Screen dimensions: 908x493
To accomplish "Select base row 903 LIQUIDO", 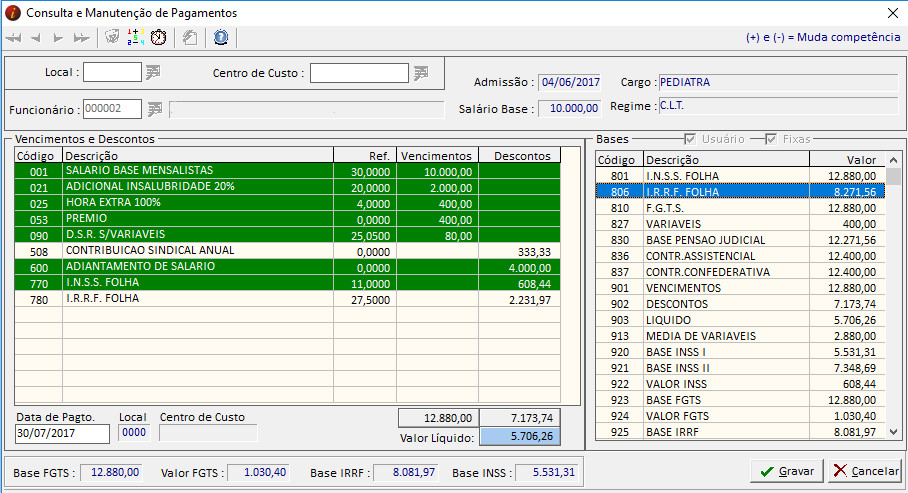I will pyautogui.click(x=740, y=320).
